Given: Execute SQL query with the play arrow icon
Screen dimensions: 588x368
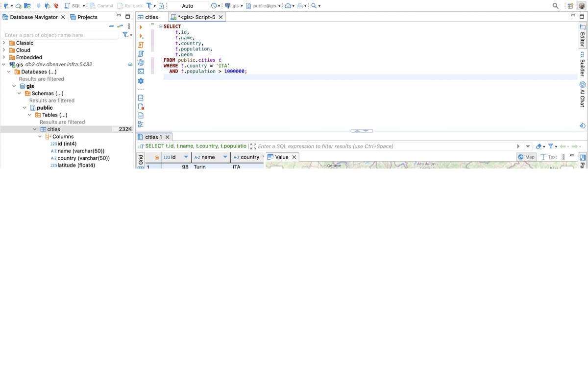Looking at the screenshot, I should coord(141,27).
